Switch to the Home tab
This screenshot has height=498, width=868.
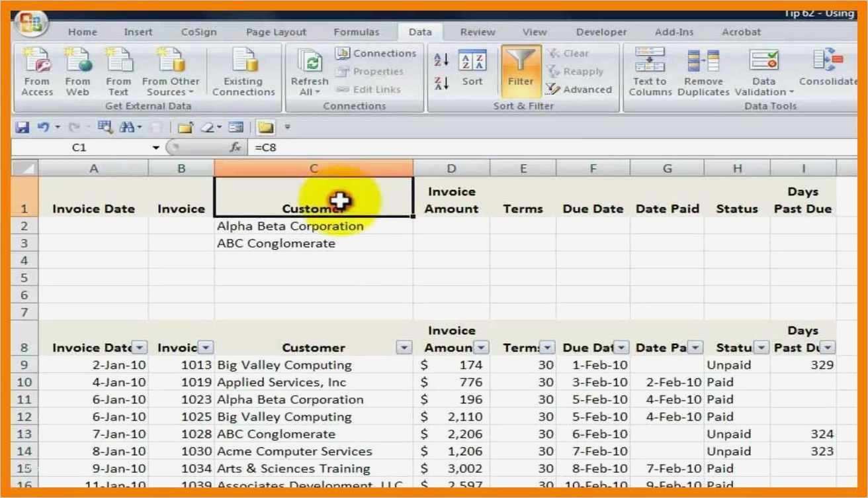point(82,32)
